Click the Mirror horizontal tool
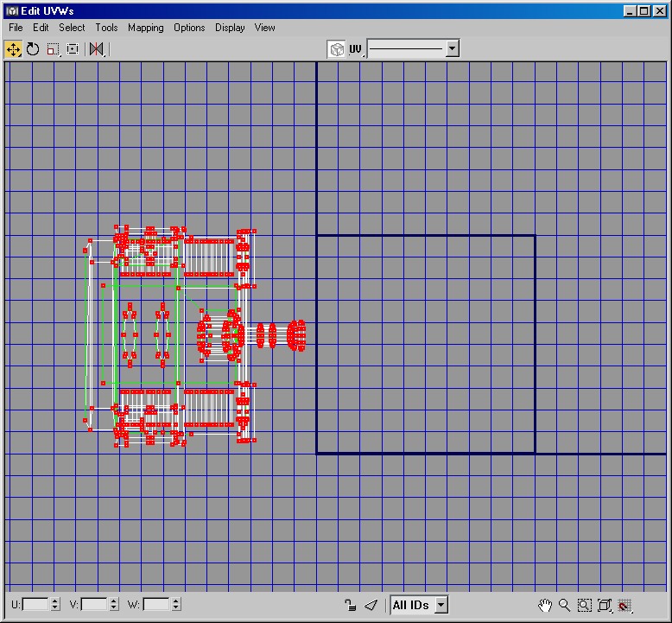Screen dimensions: 672x623 pyautogui.click(x=96, y=49)
